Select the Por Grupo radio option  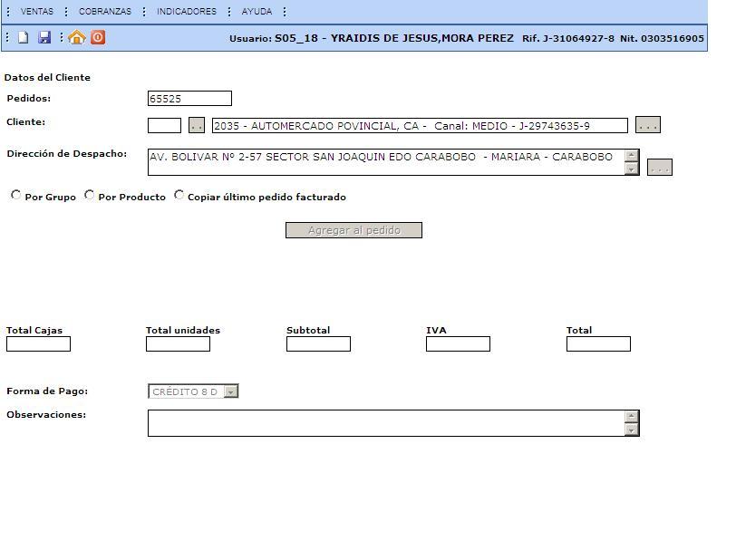[x=16, y=195]
